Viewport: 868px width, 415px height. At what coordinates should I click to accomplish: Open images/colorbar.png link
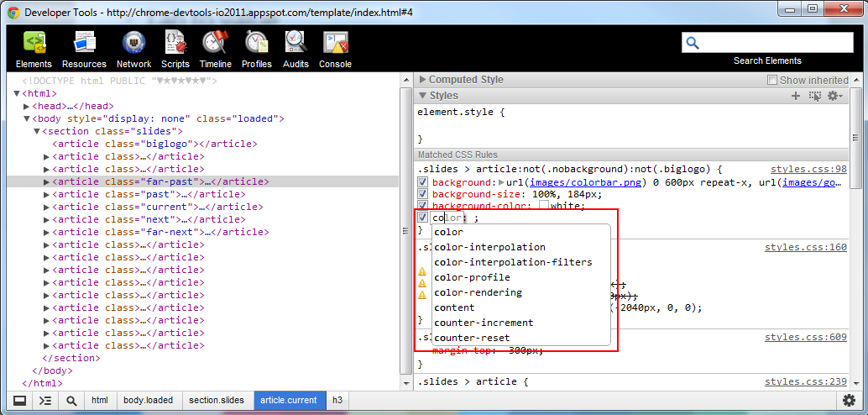pos(586,182)
